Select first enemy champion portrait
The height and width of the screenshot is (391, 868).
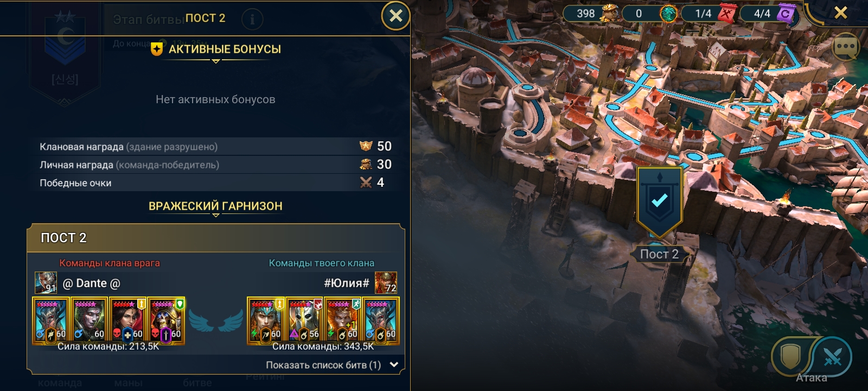pyautogui.click(x=50, y=321)
